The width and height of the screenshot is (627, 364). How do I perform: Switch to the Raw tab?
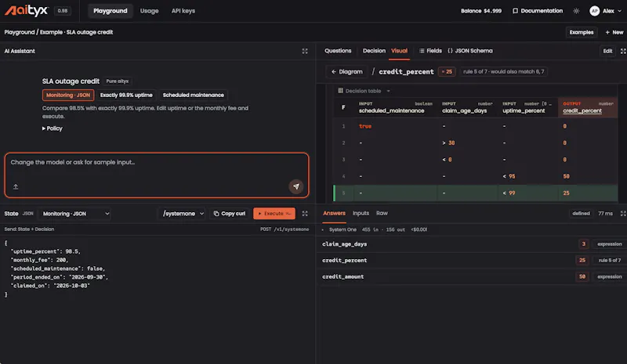coord(382,214)
